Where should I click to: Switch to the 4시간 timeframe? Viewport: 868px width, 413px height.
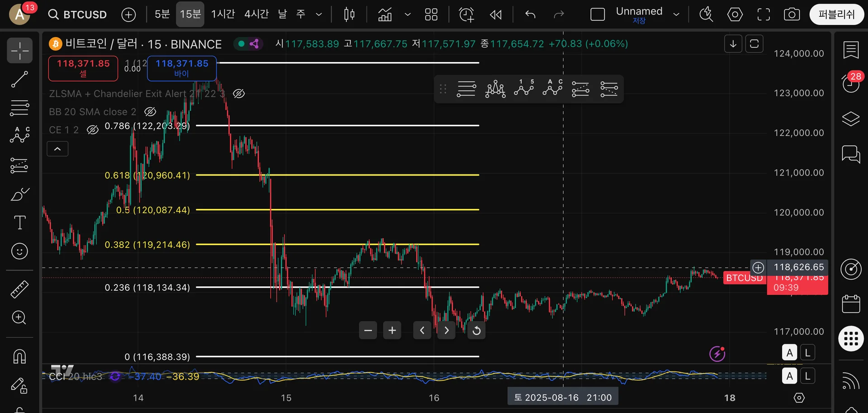point(257,14)
